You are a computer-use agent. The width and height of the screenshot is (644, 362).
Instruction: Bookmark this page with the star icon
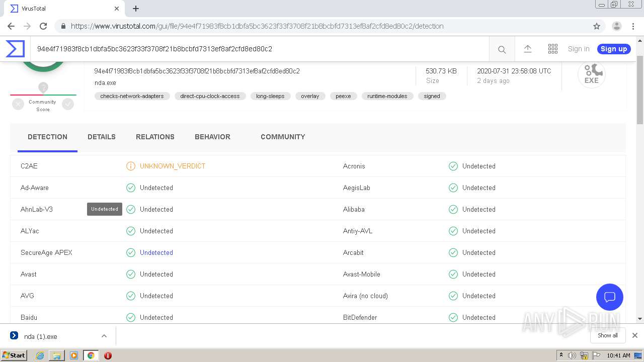click(x=597, y=26)
